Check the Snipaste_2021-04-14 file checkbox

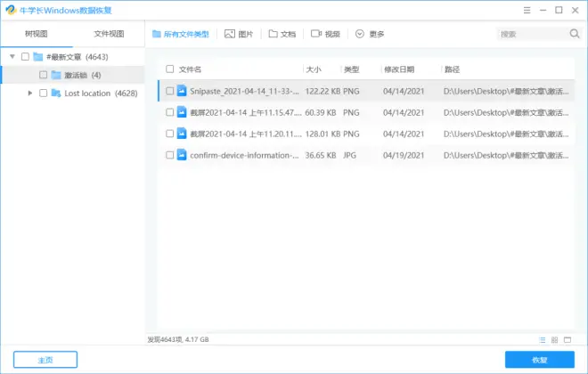[170, 91]
